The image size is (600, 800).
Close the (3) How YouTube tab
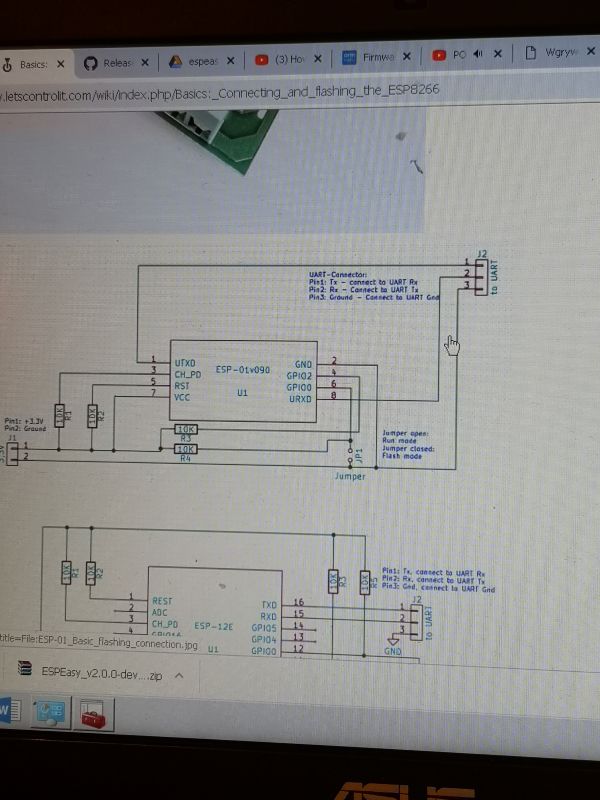[317, 59]
